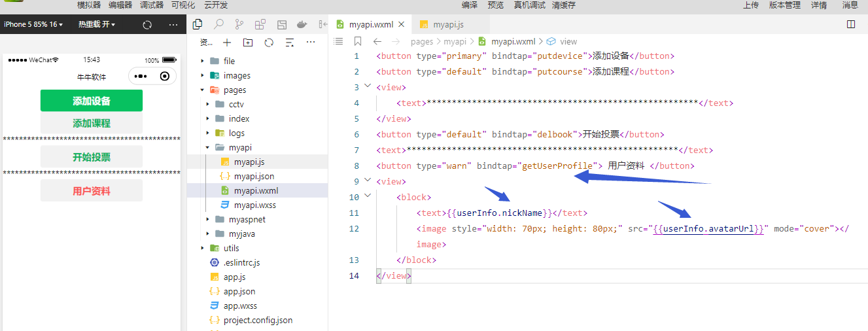Create a new folder in the explorer
Viewport: 868px width, 331px height.
click(x=248, y=43)
